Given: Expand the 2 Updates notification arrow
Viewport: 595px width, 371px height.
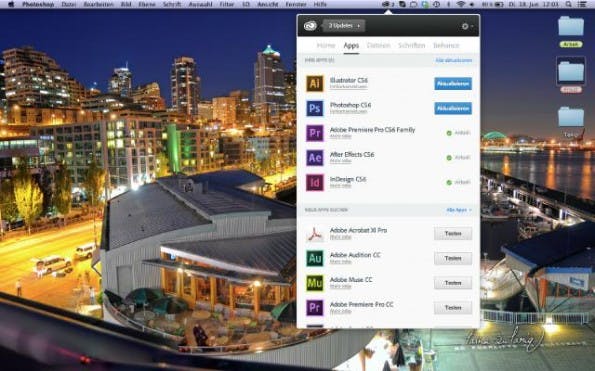Looking at the screenshot, I should 359,26.
